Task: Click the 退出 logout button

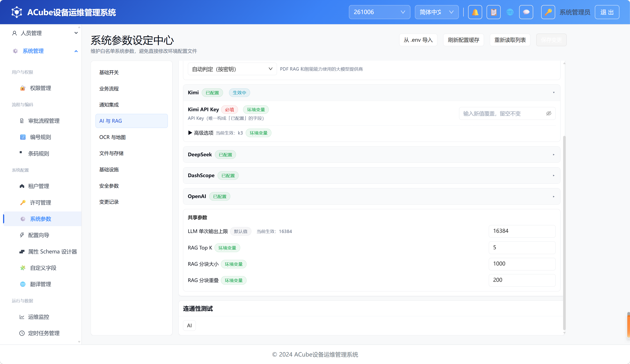Action: pos(607,12)
